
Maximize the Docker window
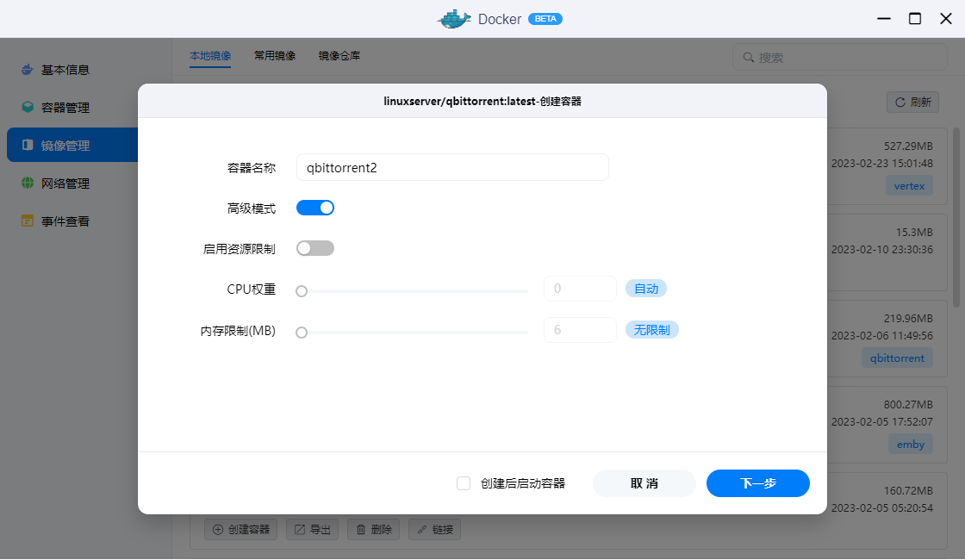coord(915,18)
